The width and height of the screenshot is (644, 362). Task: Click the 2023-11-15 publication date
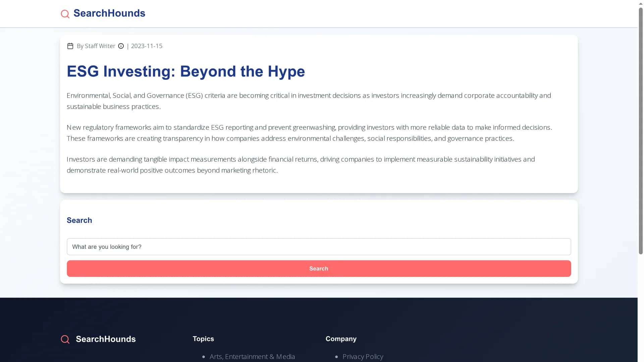point(147,46)
